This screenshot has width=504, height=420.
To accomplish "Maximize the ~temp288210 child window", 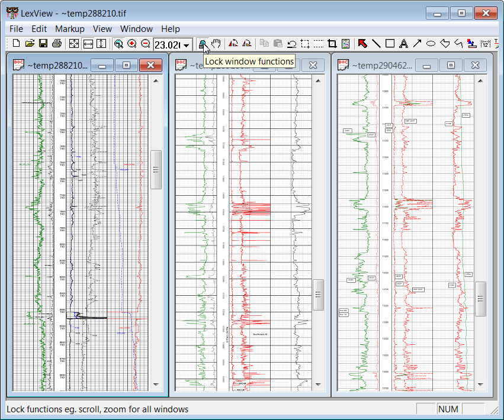I will [x=126, y=65].
